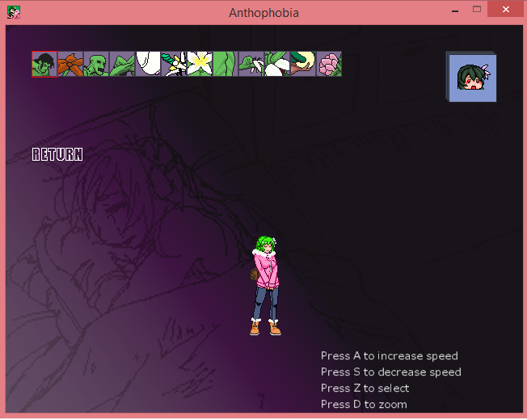Select the bald green zombie face icon
The height and width of the screenshot is (420, 527).
96,65
